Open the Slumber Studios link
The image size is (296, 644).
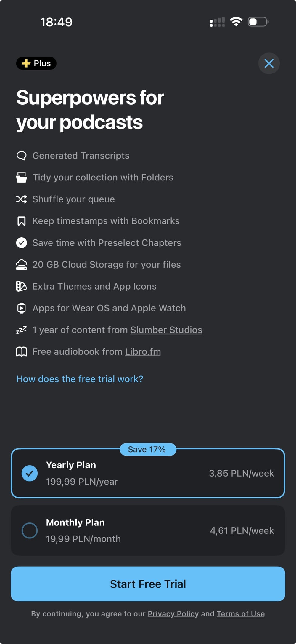[x=166, y=330]
